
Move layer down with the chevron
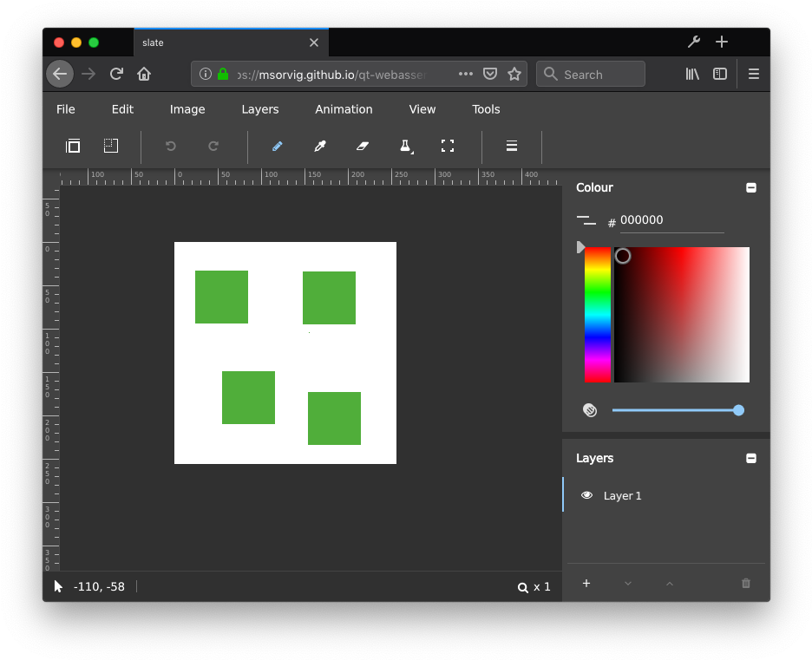(627, 584)
